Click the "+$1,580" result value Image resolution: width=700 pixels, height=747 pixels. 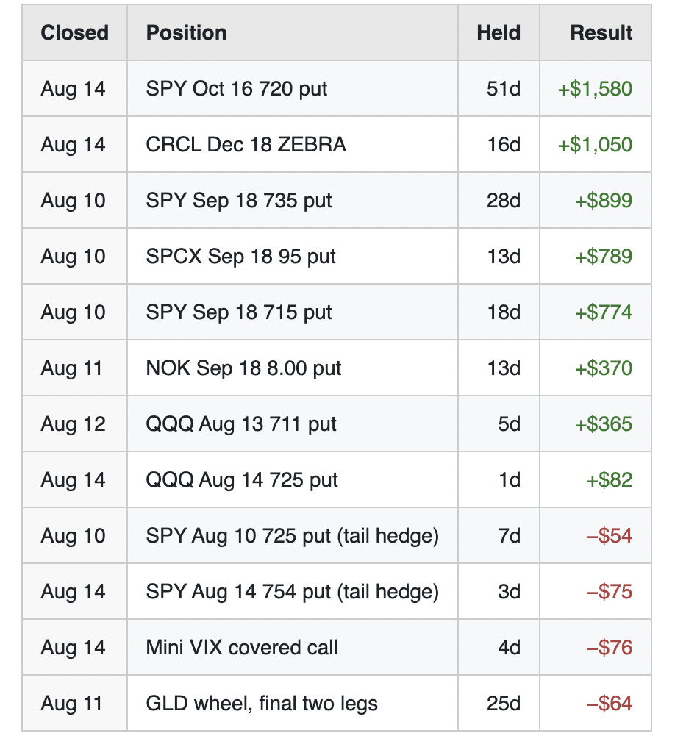click(595, 89)
